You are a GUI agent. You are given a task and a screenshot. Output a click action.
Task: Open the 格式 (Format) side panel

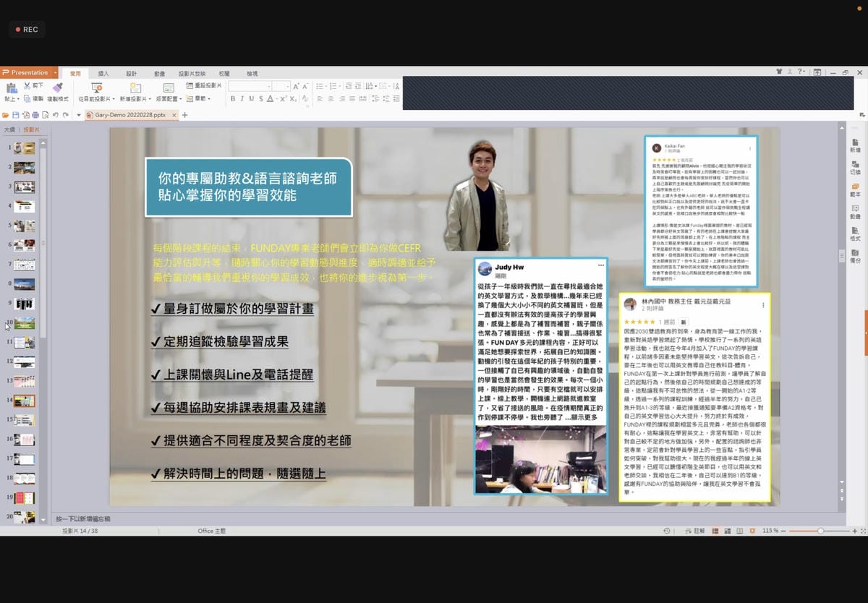tap(855, 234)
